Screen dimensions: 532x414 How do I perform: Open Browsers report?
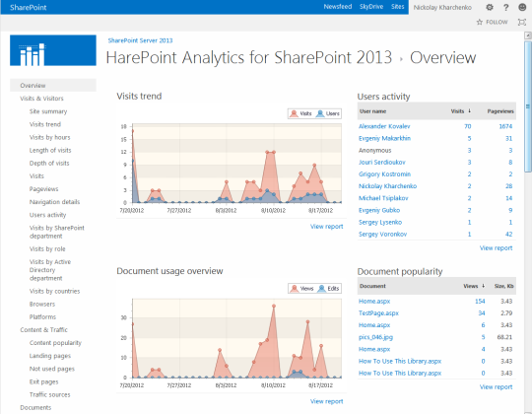coord(42,304)
